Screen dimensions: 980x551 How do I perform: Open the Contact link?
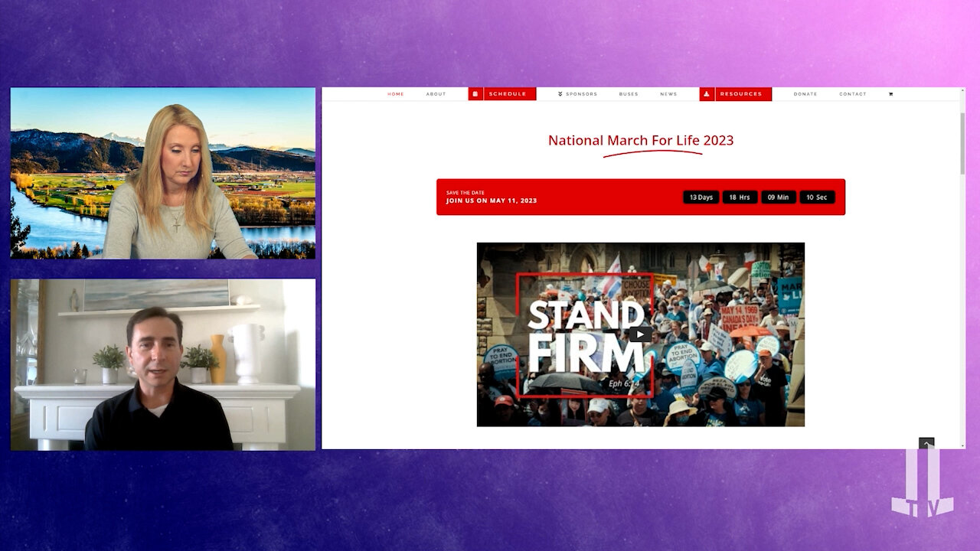coord(853,94)
